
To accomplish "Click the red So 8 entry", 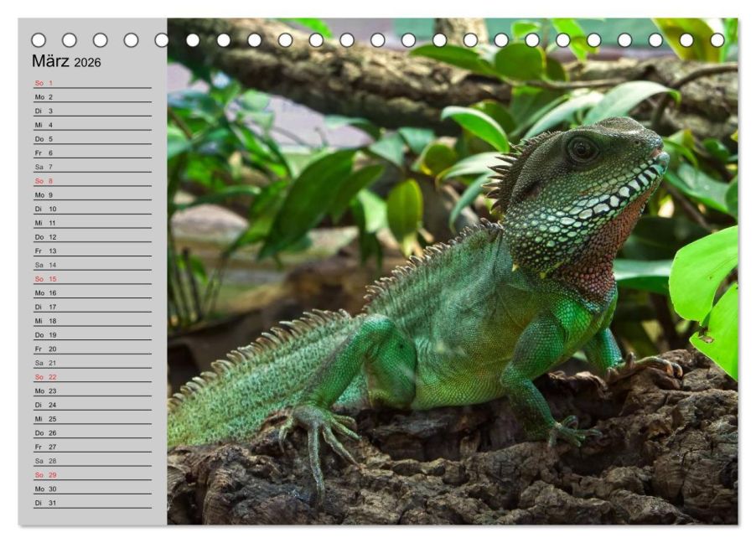I will pyautogui.click(x=92, y=181).
